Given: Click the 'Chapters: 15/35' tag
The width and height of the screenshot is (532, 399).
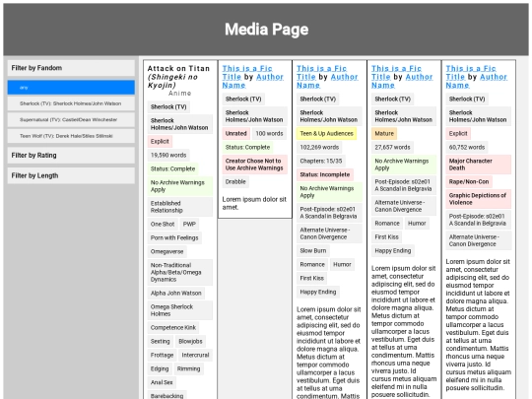Looking at the screenshot, I should point(321,161).
